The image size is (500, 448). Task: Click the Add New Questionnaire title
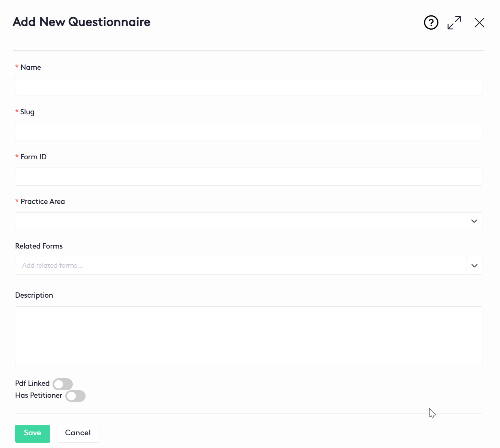[x=81, y=22]
